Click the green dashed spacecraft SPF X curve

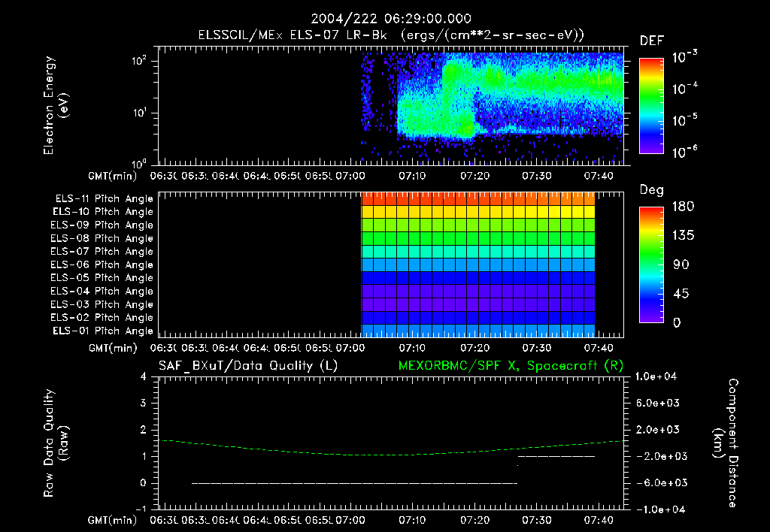pyautogui.click(x=391, y=455)
